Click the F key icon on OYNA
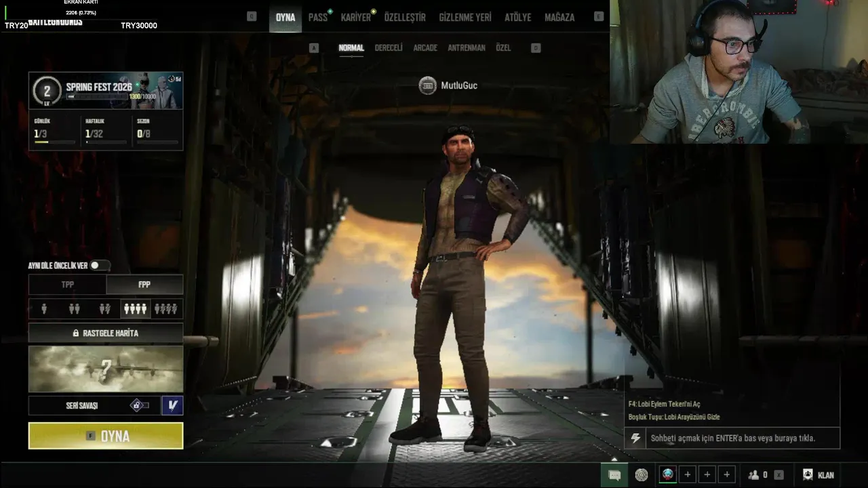Image resolution: width=868 pixels, height=488 pixels. (90, 436)
